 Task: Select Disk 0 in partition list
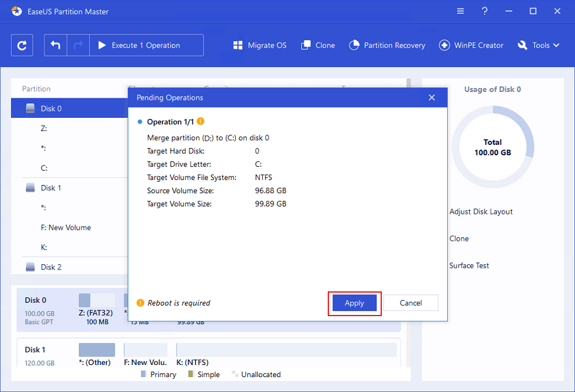(51, 109)
